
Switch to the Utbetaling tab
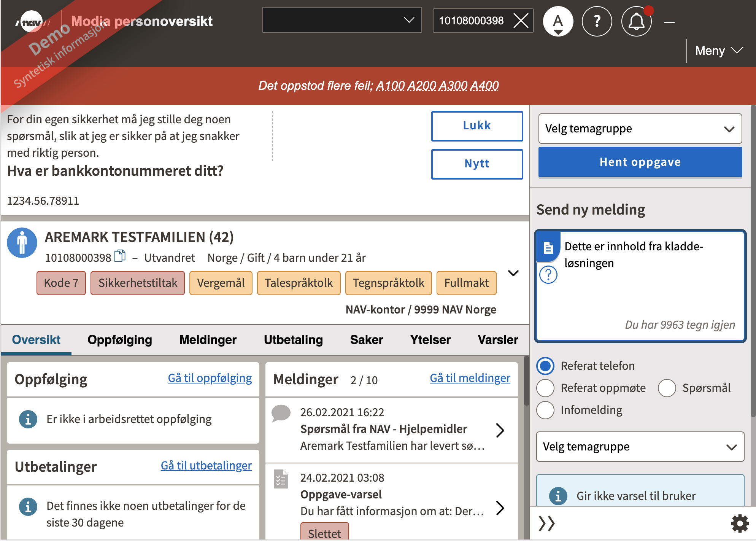coord(293,340)
